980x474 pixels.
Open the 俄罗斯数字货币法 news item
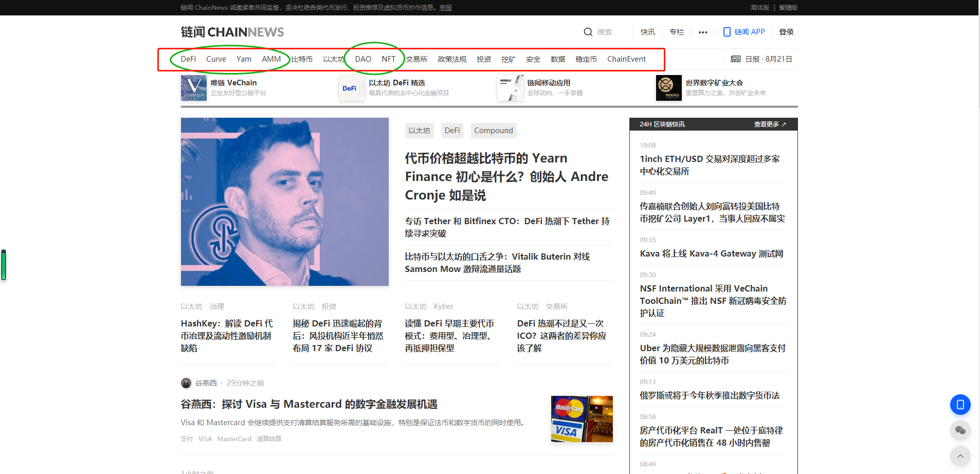[x=710, y=395]
